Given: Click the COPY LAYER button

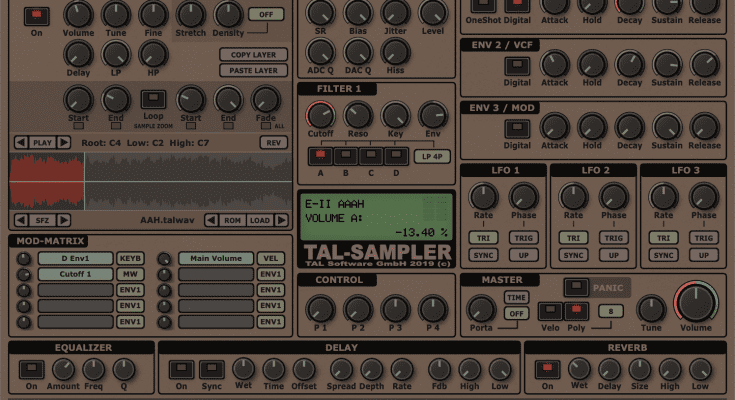Looking at the screenshot, I should point(253,55).
